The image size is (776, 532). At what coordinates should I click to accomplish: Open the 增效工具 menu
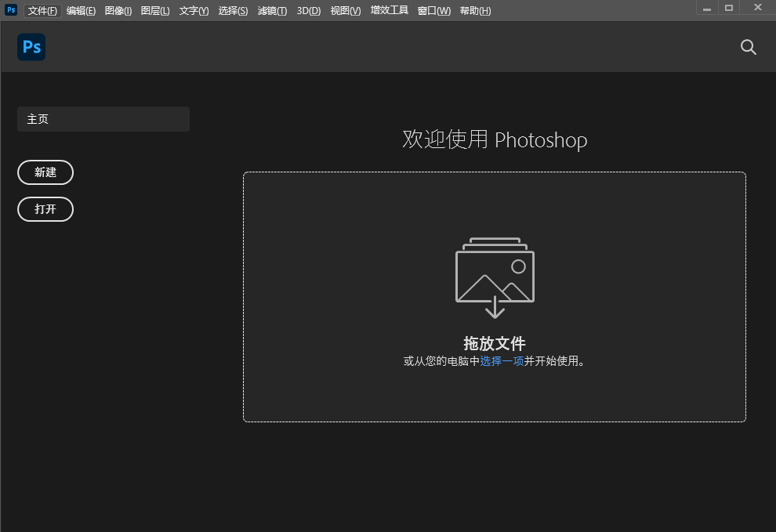pyautogui.click(x=390, y=10)
